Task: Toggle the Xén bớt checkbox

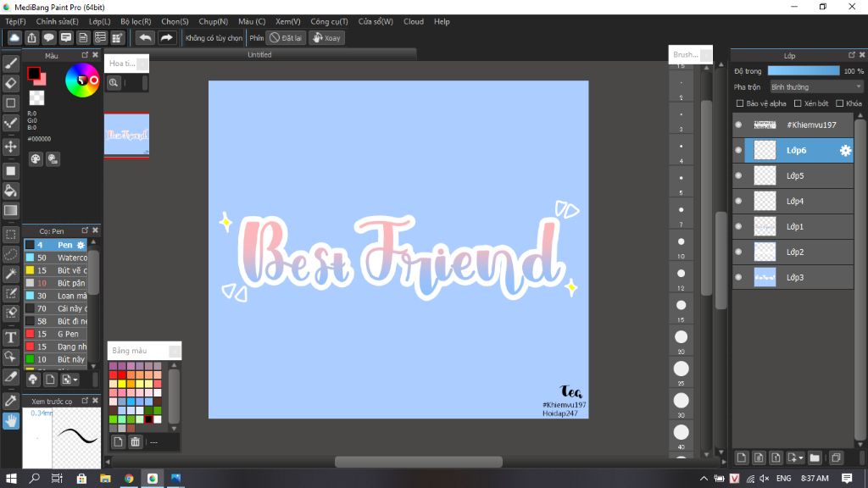Action: 798,103
